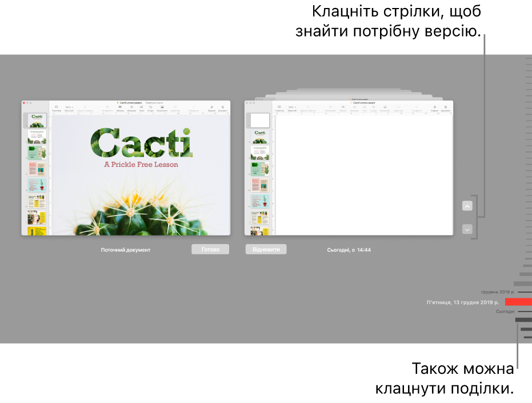Image resolution: width=532 pixels, height=403 pixels.
Task: Select blank page 1 thumbnail in version window
Action: tap(260, 120)
